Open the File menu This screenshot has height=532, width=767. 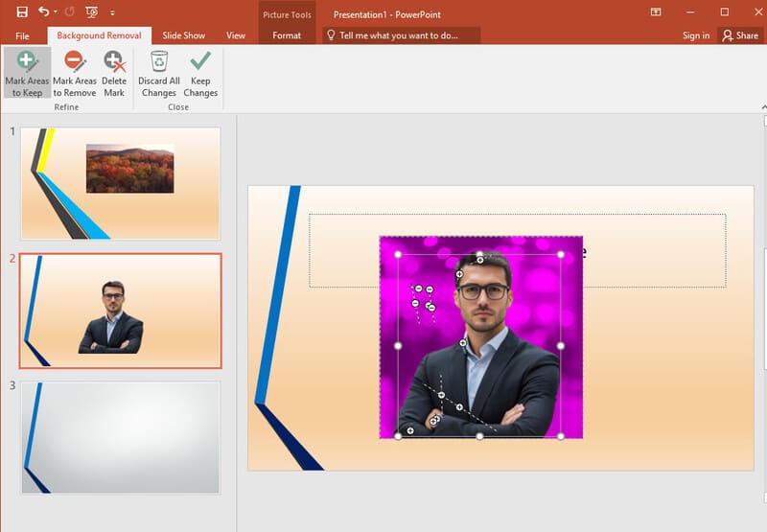click(x=22, y=35)
